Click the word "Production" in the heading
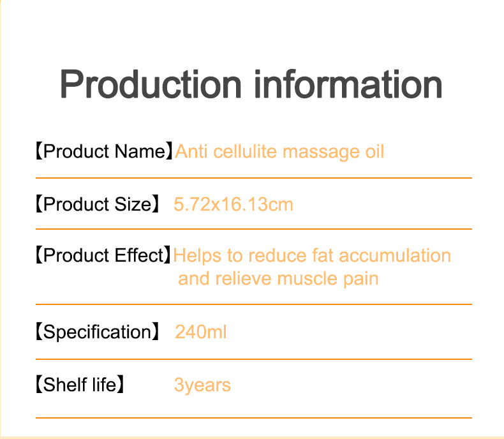Screen dimensions: 504x439 151,85
